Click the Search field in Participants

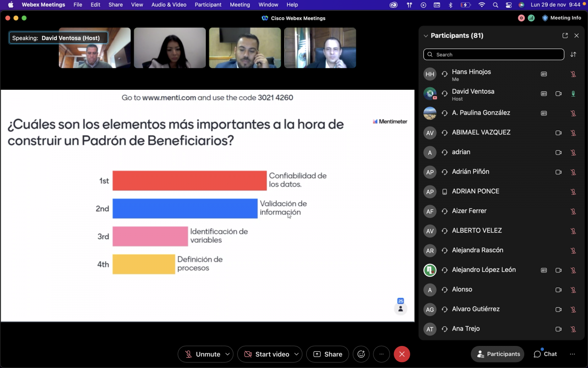[493, 54]
